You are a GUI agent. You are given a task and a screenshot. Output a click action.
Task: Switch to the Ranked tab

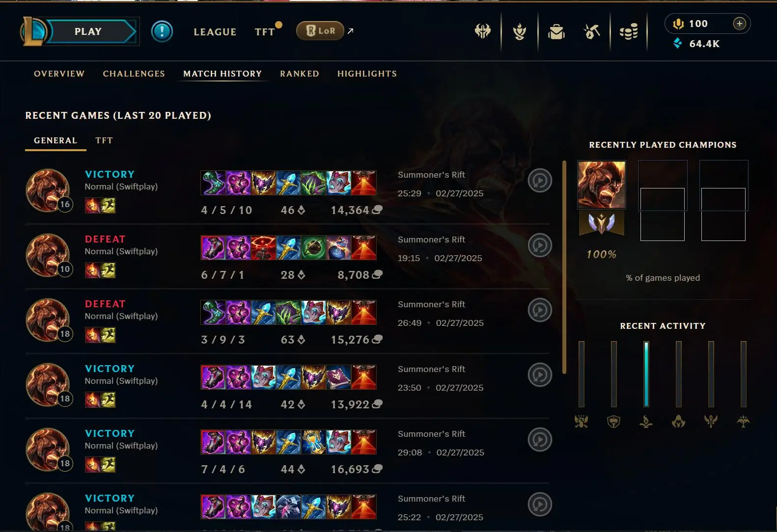tap(300, 74)
